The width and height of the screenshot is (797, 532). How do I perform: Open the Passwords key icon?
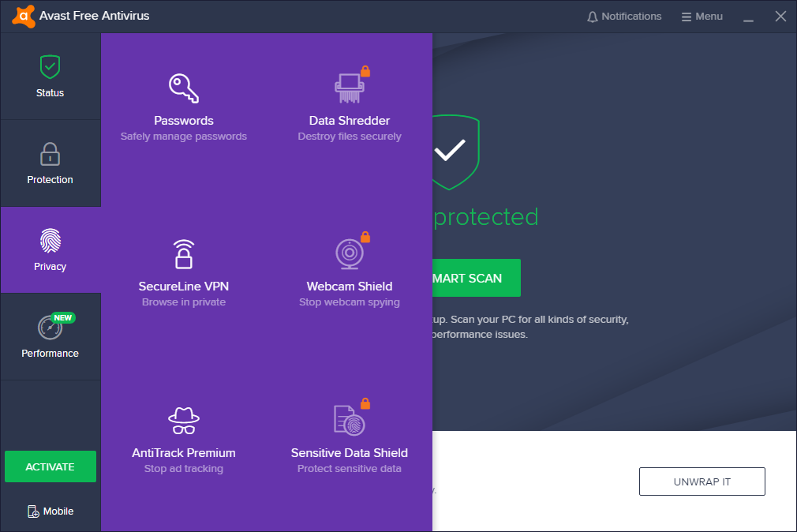tap(184, 88)
